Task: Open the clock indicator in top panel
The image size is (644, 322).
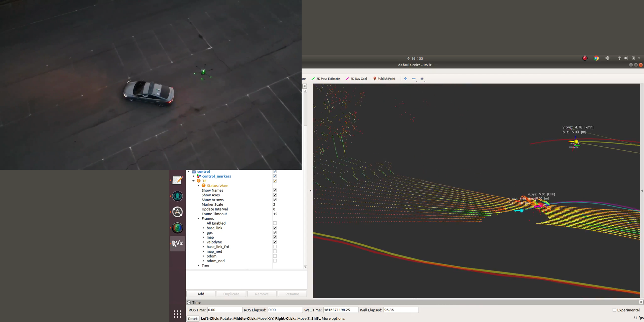Action: (415, 58)
